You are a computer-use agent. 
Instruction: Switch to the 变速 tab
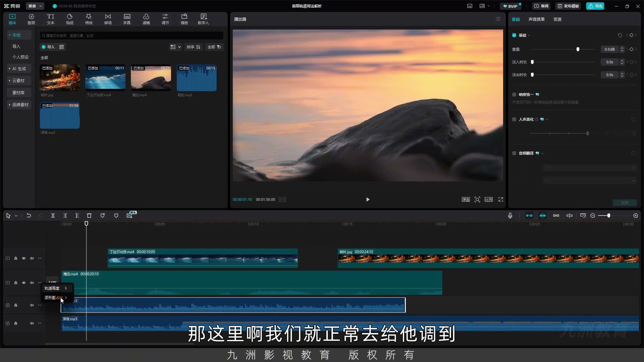[x=557, y=19]
